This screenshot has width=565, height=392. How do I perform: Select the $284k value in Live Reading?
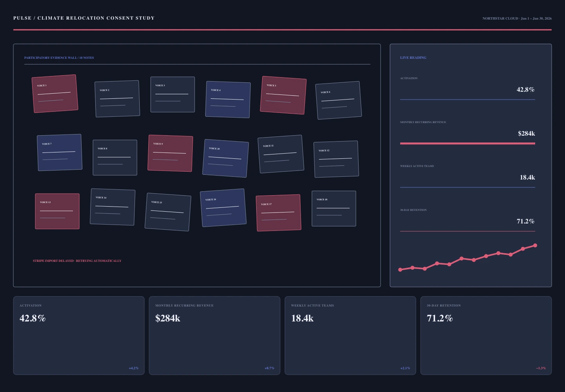(x=526, y=133)
